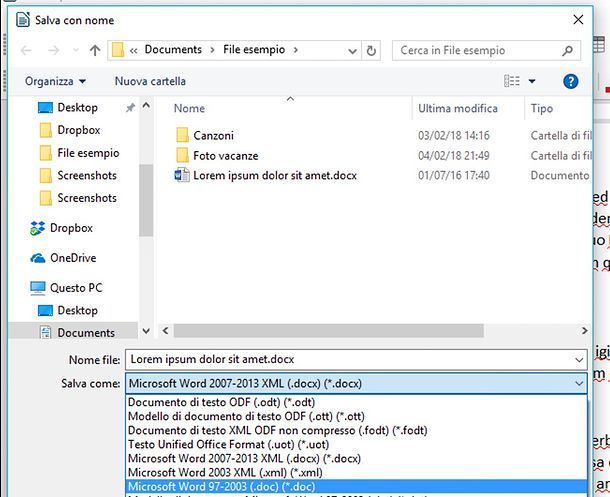Click the horizontal scroll left arrow
This screenshot has height=497, width=610.
pos(165,331)
